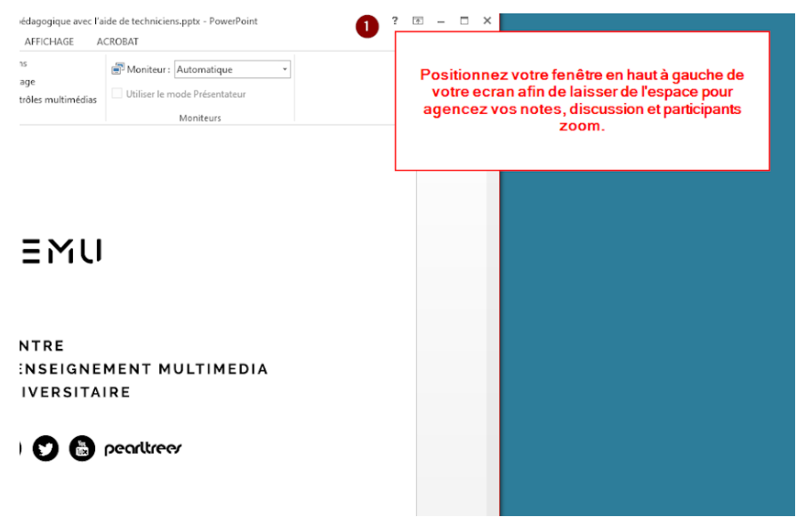This screenshot has width=812, height=525.
Task: Click the PowerPoint Help question mark icon
Action: click(394, 20)
